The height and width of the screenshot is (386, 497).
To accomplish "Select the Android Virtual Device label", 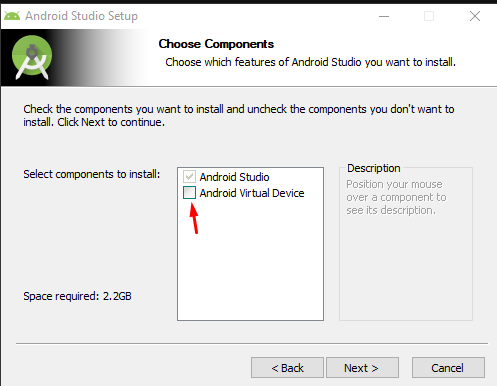I will [x=252, y=193].
